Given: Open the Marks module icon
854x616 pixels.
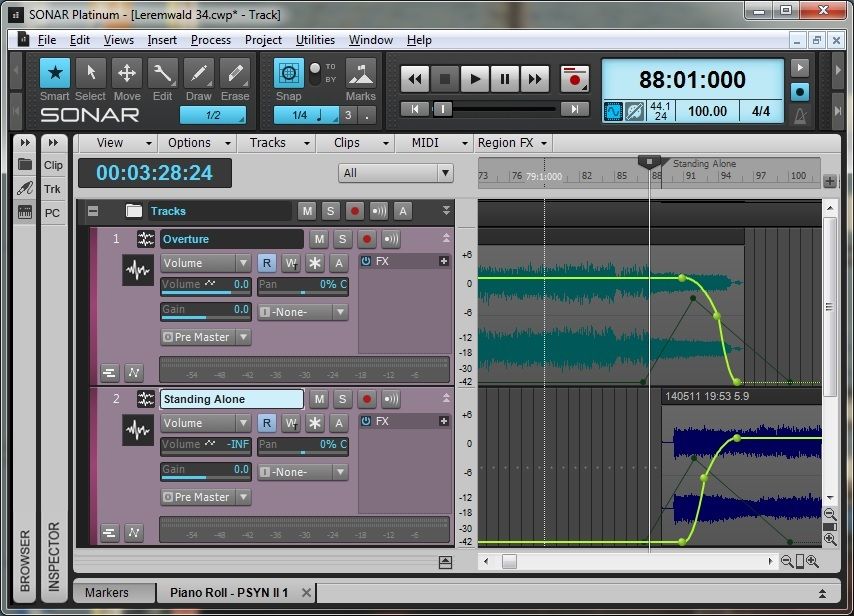Looking at the screenshot, I should tap(360, 74).
